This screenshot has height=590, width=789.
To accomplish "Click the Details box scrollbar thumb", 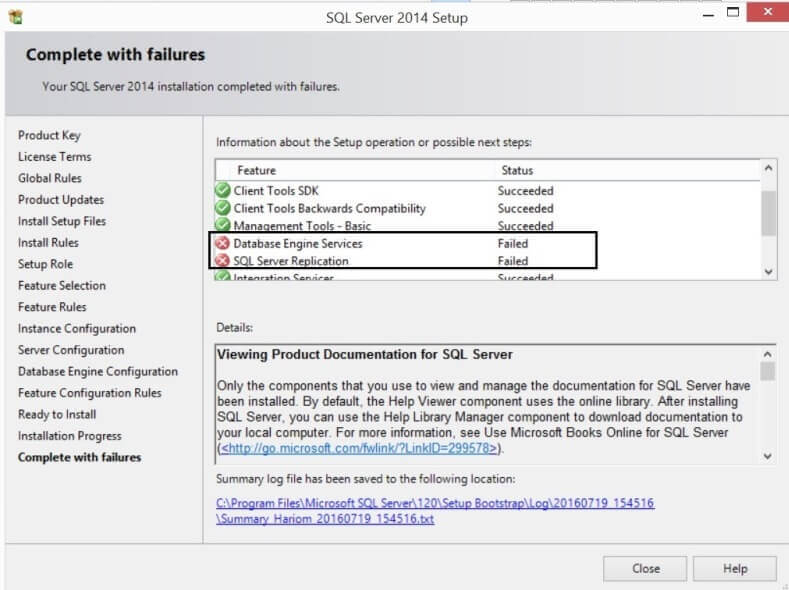I will 767,371.
